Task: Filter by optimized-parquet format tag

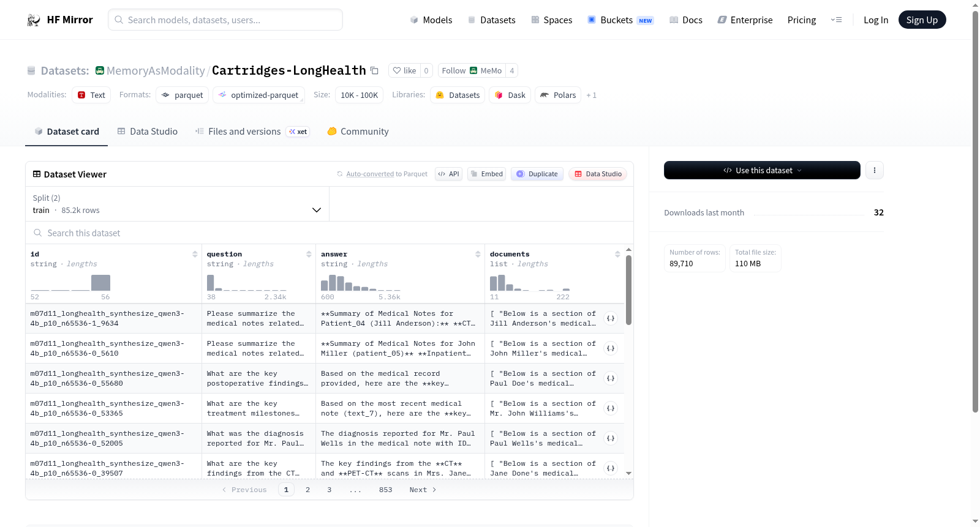Action: (258, 95)
